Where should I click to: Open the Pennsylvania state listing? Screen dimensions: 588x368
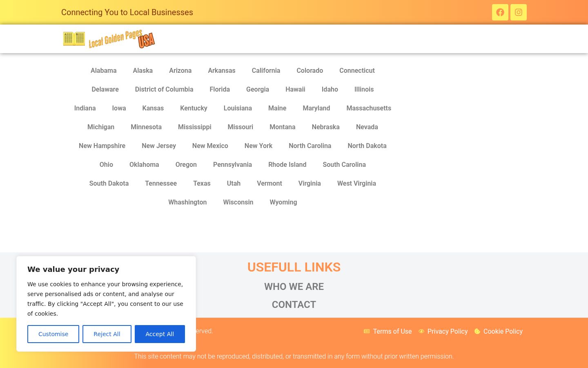pyautogui.click(x=232, y=164)
